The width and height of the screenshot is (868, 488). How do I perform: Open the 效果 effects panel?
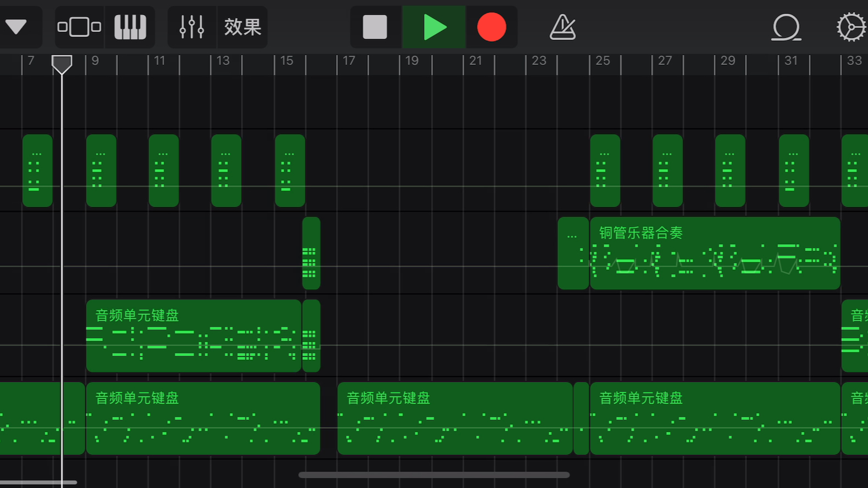coord(242,27)
